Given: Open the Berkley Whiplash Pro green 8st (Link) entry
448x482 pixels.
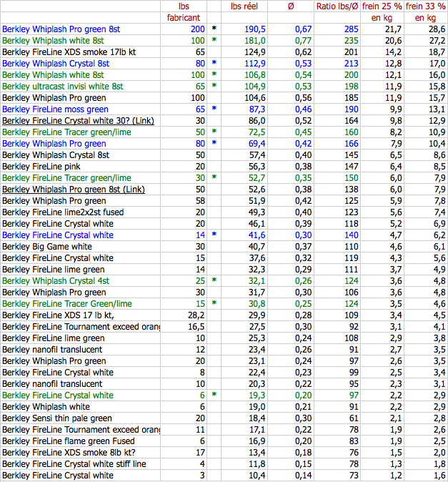Looking at the screenshot, I should pos(74,190).
